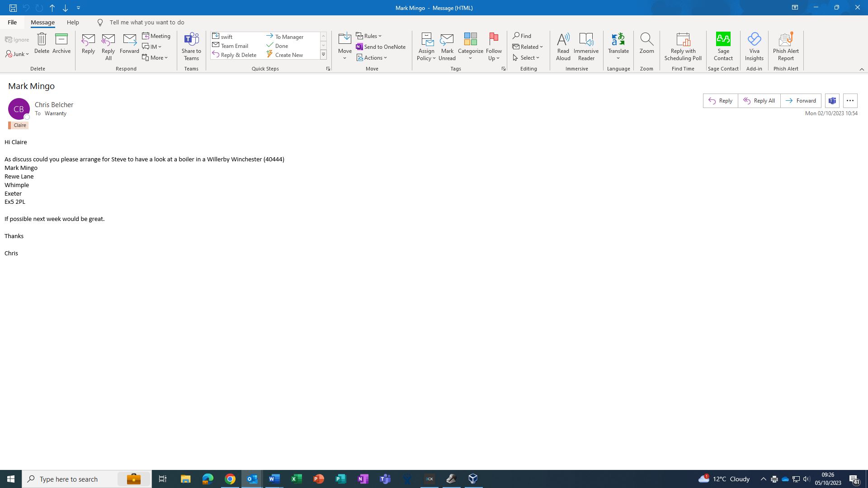The height and width of the screenshot is (488, 868).
Task: Expand the Quick Steps gallery
Action: coord(323,55)
